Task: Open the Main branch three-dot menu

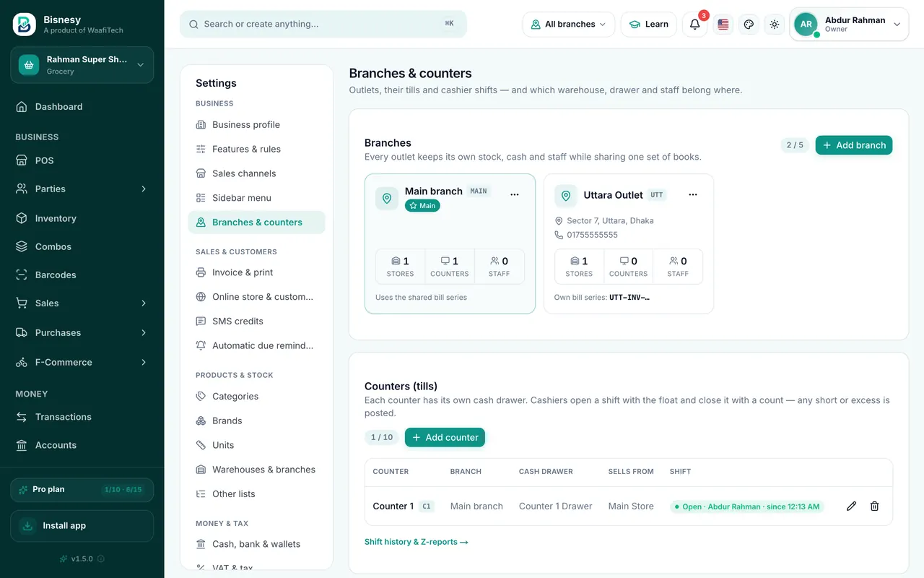Action: pyautogui.click(x=515, y=194)
